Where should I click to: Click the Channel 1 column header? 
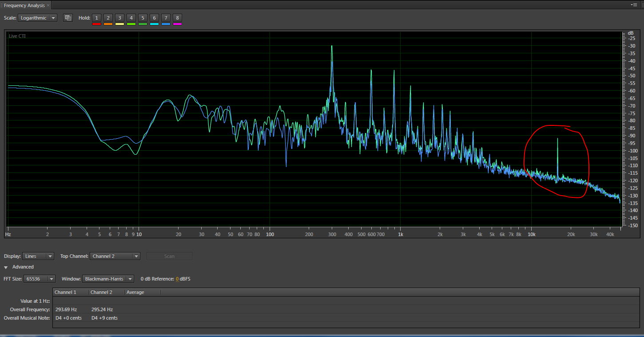point(70,292)
